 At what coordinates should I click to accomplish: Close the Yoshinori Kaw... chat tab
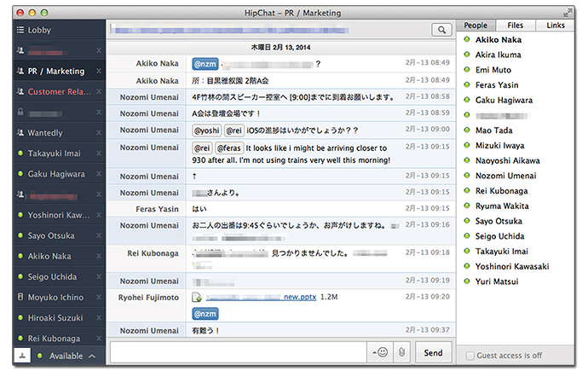click(x=99, y=215)
